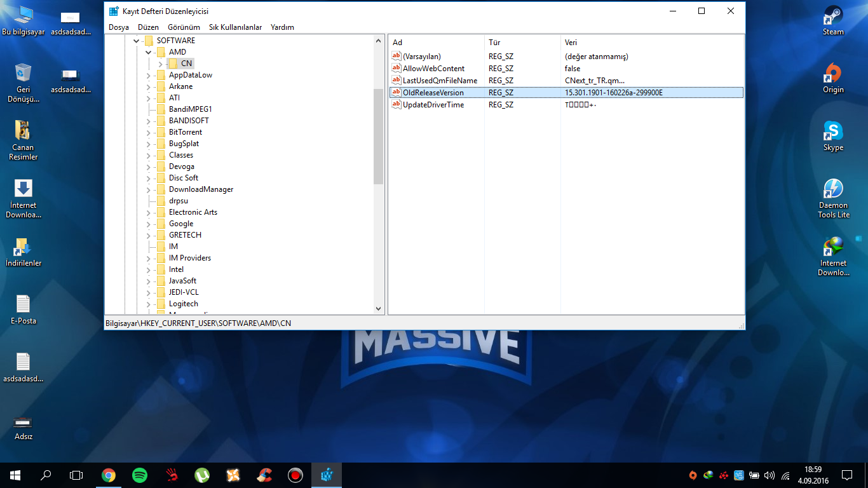The image size is (868, 488).
Task: Select the JEDI-VCL registry key
Action: point(184,292)
